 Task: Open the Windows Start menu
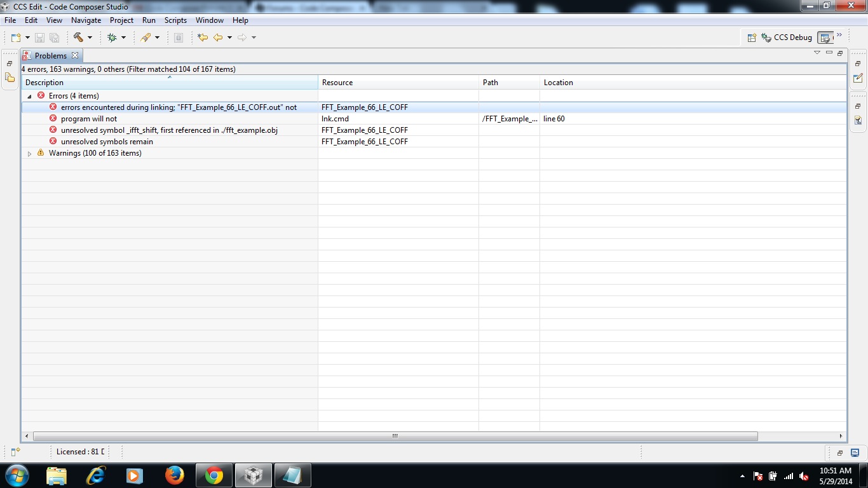17,475
